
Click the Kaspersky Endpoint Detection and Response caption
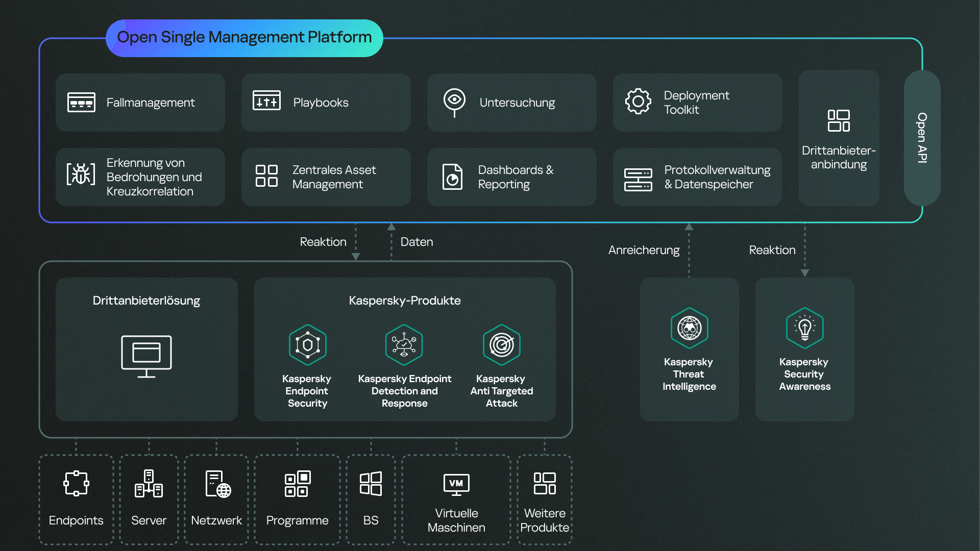pyautogui.click(x=405, y=391)
